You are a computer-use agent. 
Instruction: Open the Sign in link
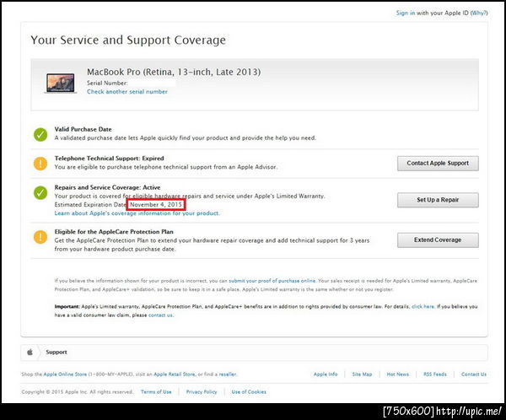[x=406, y=13]
